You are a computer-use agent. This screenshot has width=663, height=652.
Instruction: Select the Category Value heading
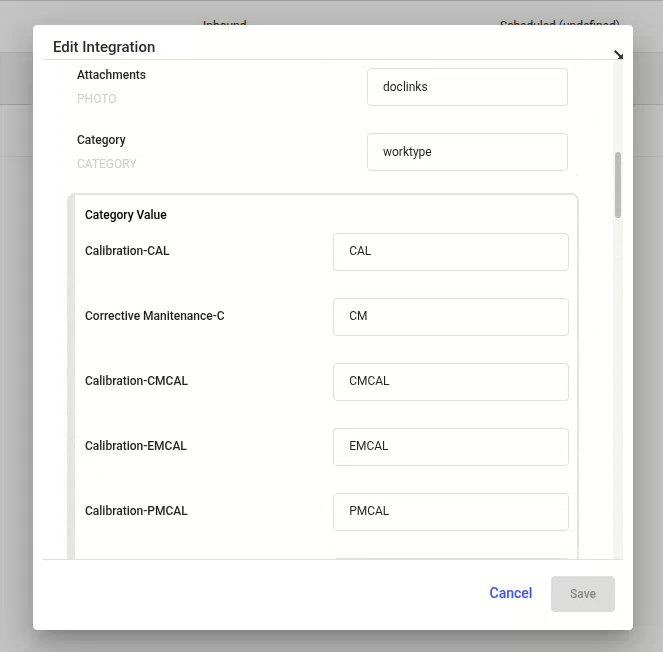pos(126,215)
